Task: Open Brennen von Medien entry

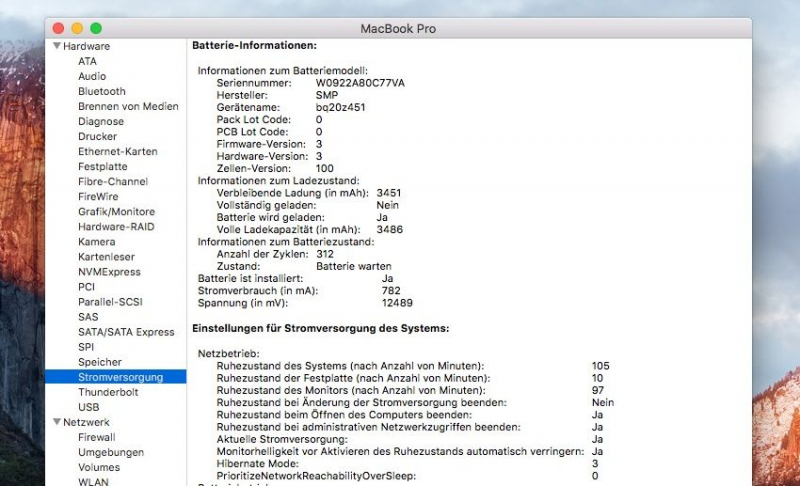Action: [x=128, y=106]
